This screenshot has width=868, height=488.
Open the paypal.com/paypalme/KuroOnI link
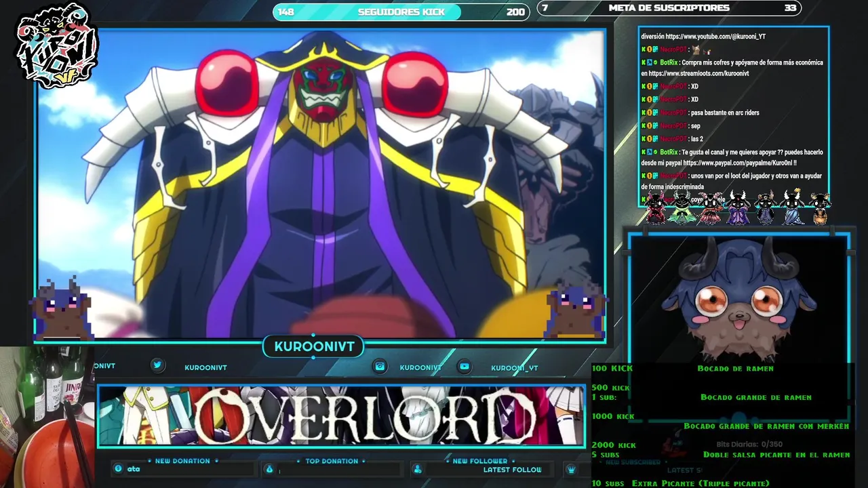coord(738,163)
